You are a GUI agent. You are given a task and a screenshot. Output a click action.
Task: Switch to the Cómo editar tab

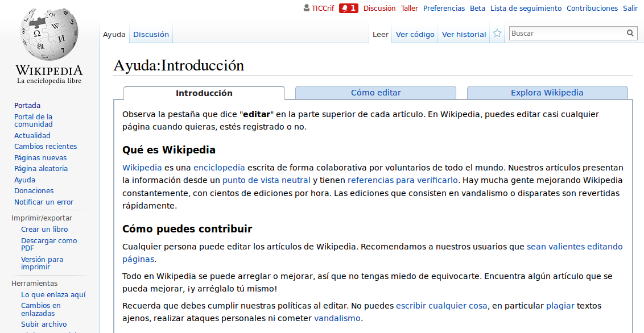coord(375,93)
